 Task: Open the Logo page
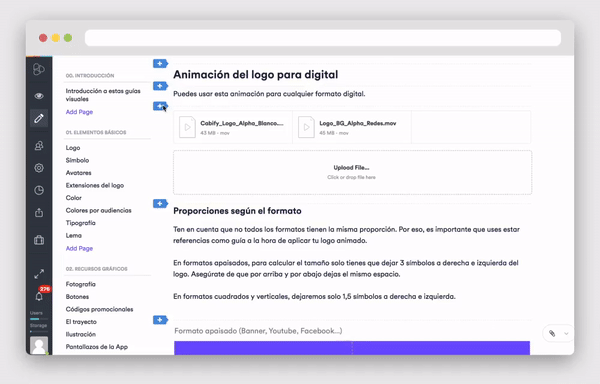click(73, 148)
